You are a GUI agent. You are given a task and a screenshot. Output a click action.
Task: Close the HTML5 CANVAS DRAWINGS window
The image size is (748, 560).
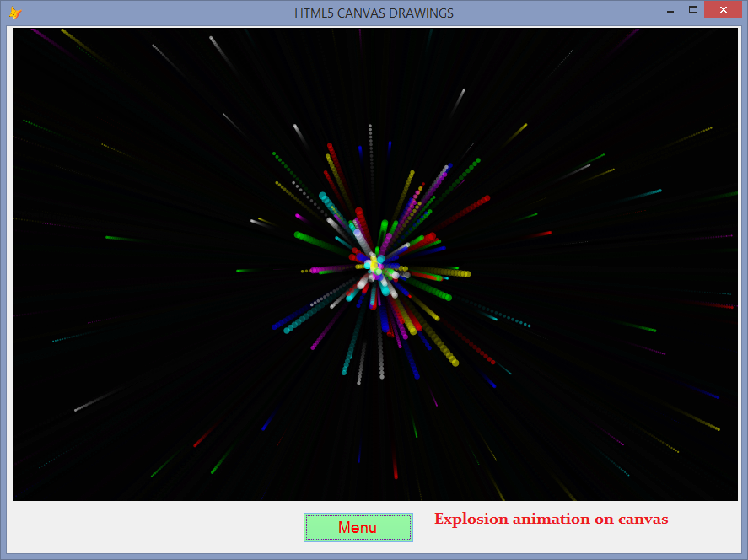tap(723, 9)
